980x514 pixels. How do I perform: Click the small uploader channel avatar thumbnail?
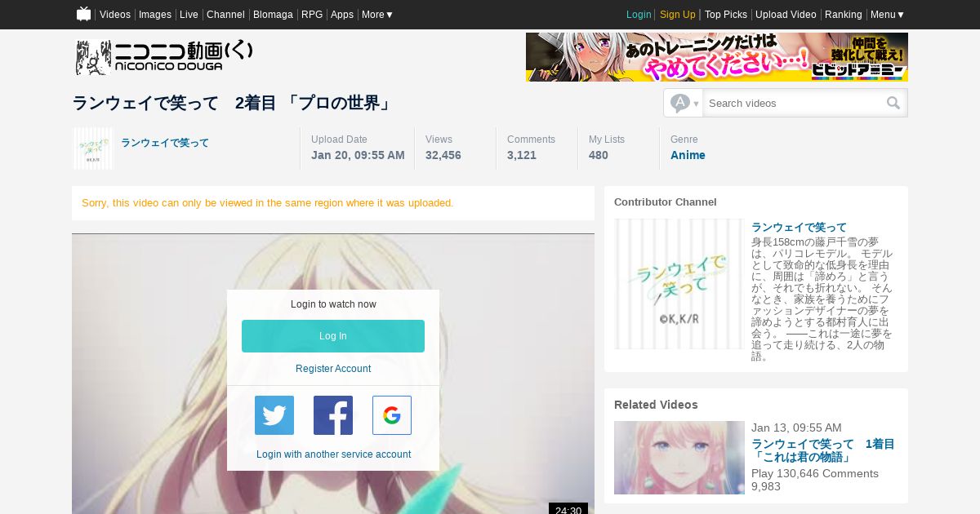coord(93,148)
